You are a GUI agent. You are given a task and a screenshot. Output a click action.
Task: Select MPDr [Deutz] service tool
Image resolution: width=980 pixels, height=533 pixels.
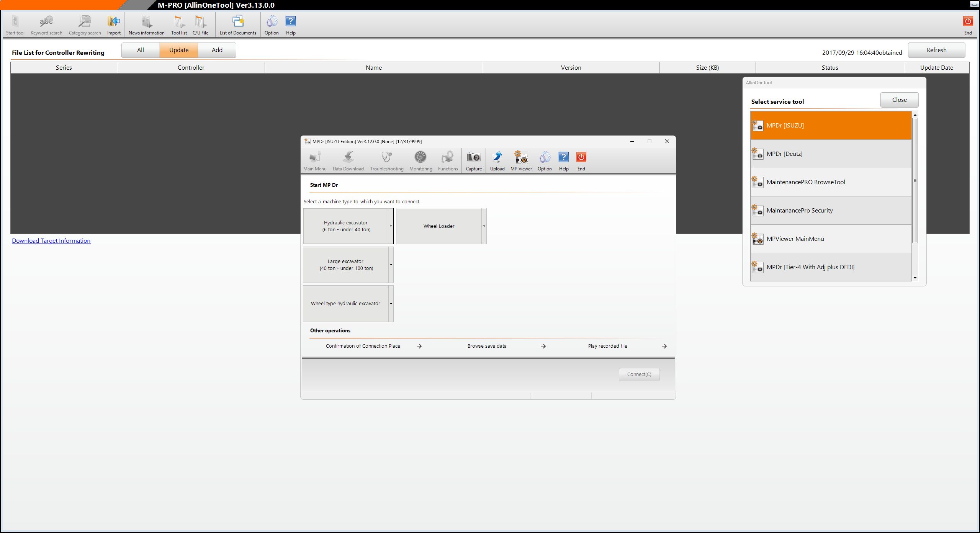tap(831, 154)
